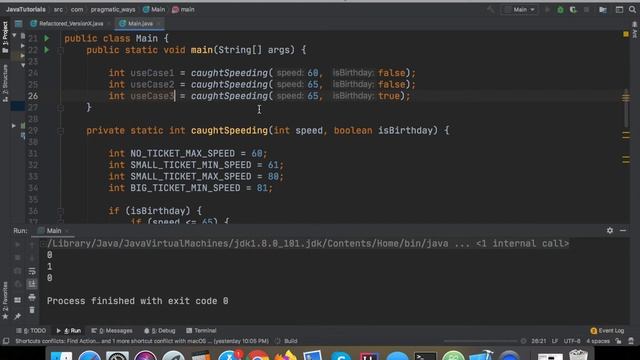Viewport: 640px width, 360px height.
Task: Collapse the caughtSpeeding method fold on line 29
Action: pos(60,131)
